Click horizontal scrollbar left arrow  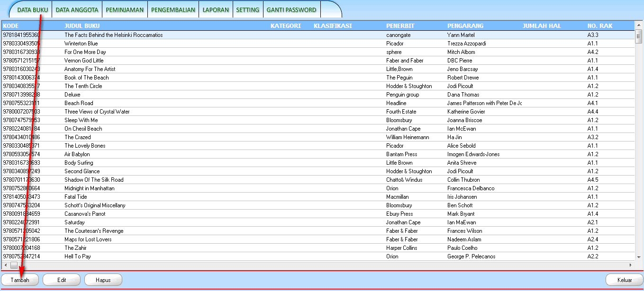[5, 265]
